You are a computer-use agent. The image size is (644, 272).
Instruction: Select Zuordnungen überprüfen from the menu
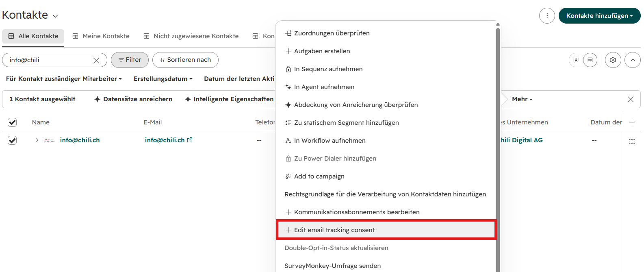[386, 33]
